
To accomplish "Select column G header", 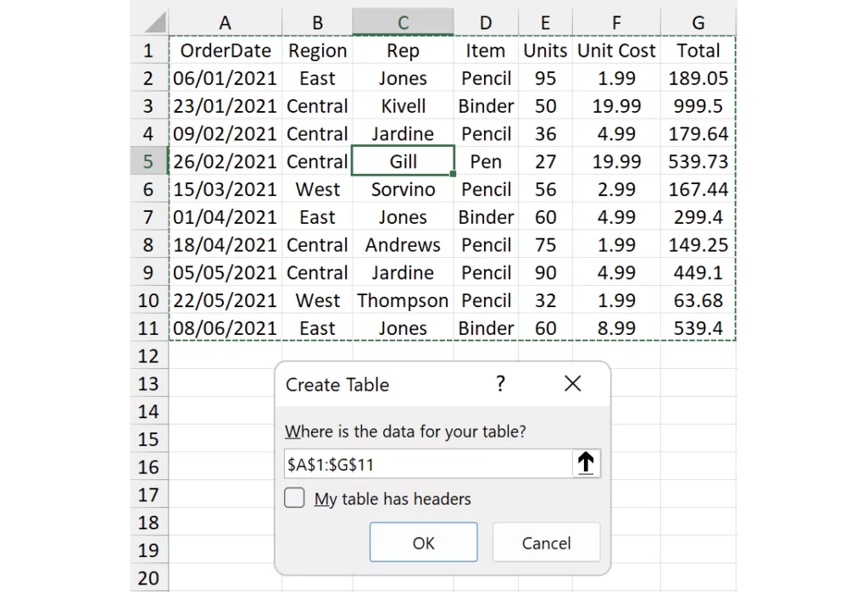I will [x=698, y=23].
